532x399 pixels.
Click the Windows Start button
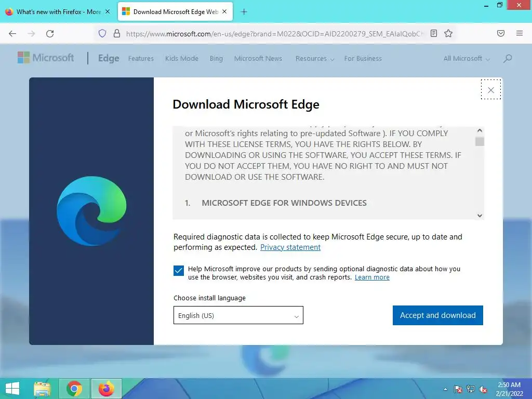pyautogui.click(x=12, y=389)
